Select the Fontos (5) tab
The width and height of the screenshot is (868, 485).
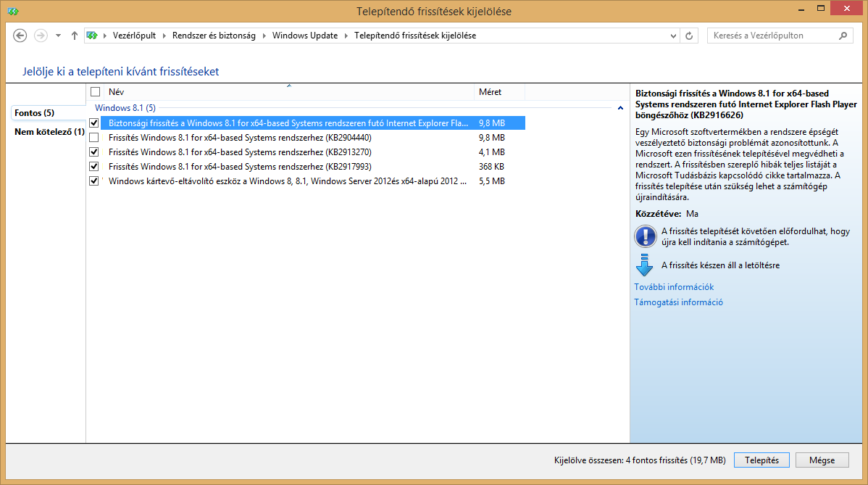[x=48, y=113]
